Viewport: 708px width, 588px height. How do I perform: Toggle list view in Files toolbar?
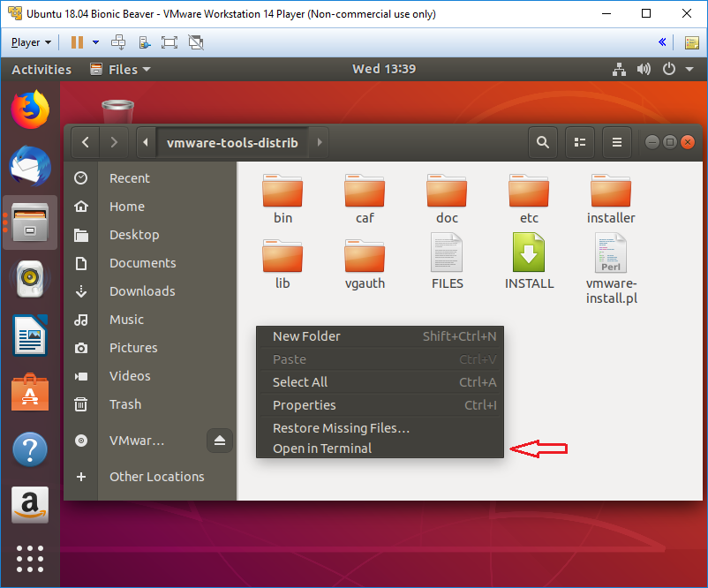[580, 143]
